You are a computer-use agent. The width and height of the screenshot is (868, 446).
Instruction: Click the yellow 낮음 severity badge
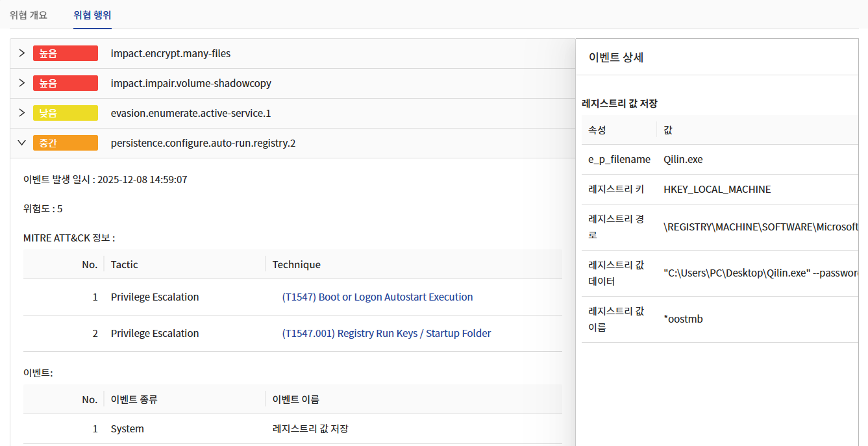[65, 113]
